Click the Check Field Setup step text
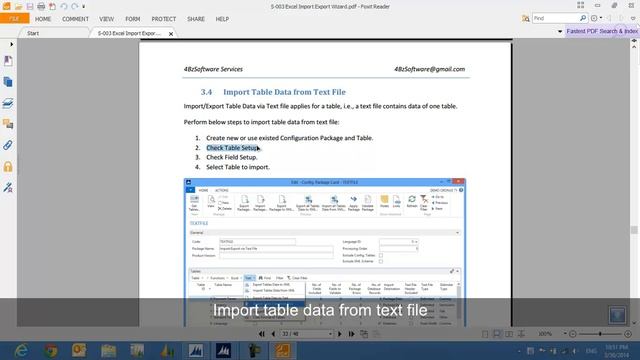The height and width of the screenshot is (360, 640). pyautogui.click(x=232, y=157)
